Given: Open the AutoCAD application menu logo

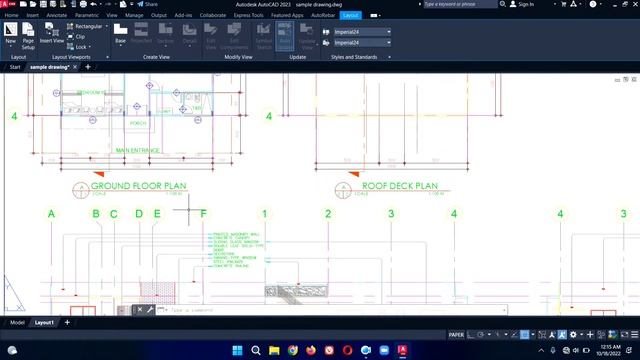Looking at the screenshot, I should [7, 4].
